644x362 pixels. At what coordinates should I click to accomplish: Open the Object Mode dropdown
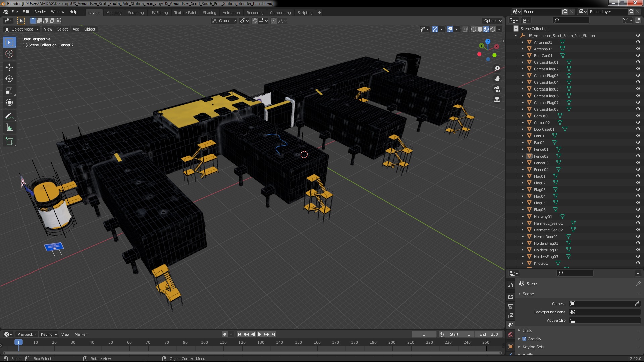click(x=22, y=29)
